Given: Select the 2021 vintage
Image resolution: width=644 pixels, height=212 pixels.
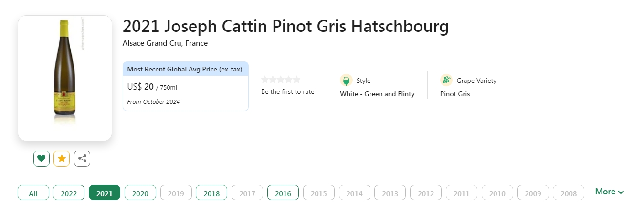Looking at the screenshot, I should coord(105,193).
